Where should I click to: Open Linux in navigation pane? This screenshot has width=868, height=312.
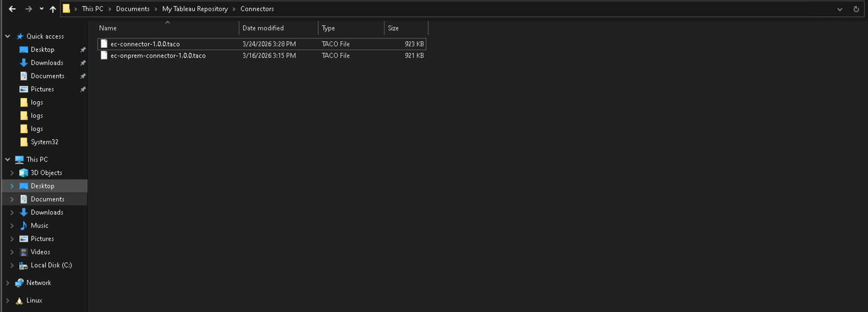point(34,300)
